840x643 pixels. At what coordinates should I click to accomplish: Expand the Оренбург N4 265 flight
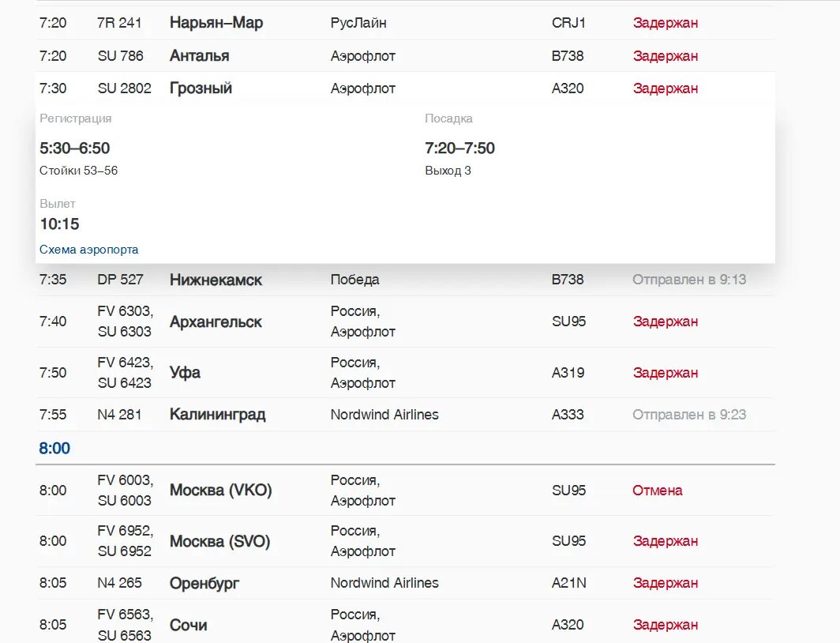pos(204,583)
